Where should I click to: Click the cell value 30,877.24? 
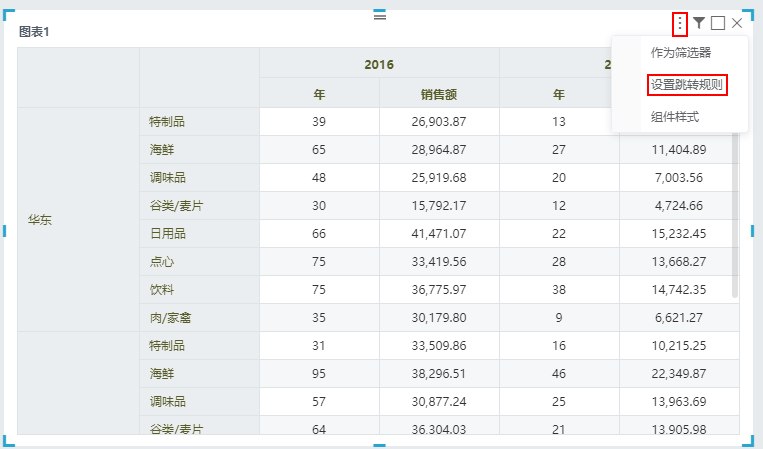(439, 402)
